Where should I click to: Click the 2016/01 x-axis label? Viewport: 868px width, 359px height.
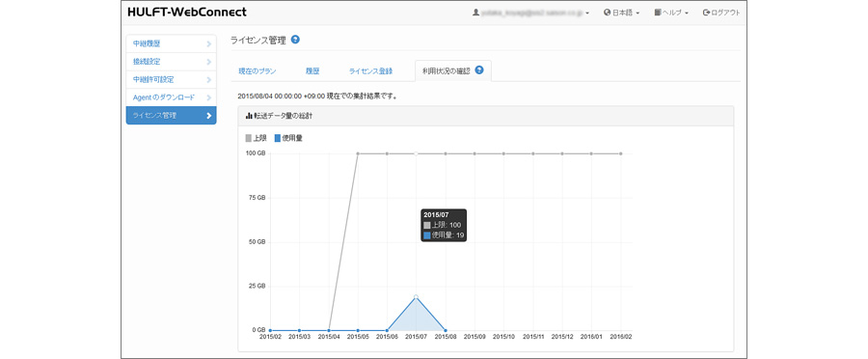tap(591, 336)
